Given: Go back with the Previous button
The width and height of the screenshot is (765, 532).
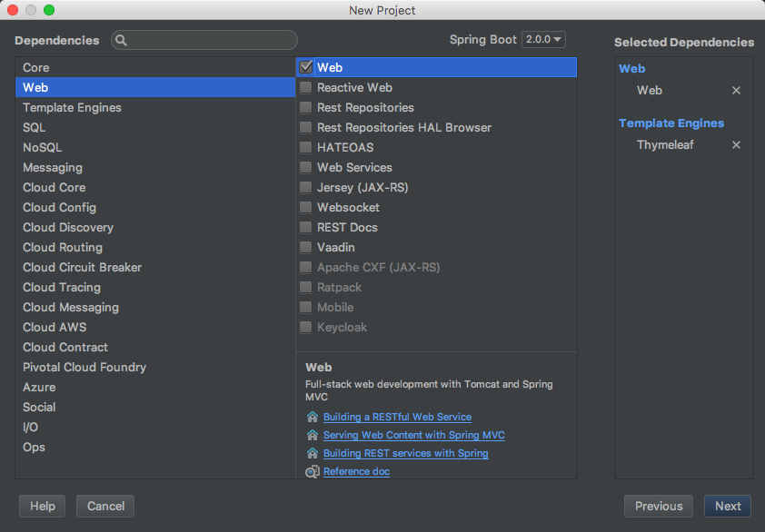Looking at the screenshot, I should (x=659, y=507).
